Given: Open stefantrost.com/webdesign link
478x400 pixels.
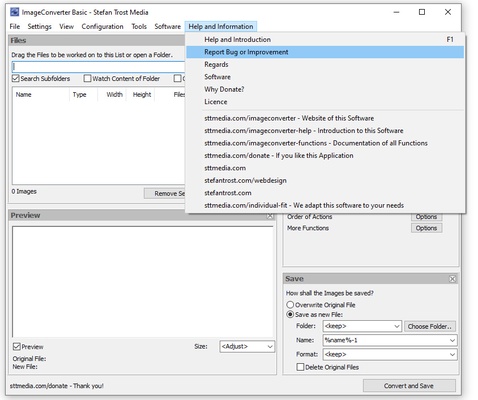Looking at the screenshot, I should point(325,180).
